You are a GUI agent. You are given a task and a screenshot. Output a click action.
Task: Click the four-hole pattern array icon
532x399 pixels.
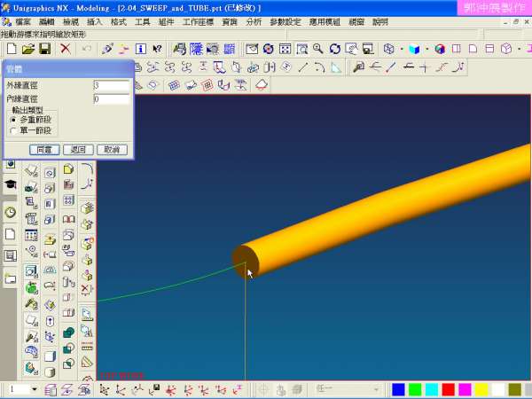tap(68, 200)
